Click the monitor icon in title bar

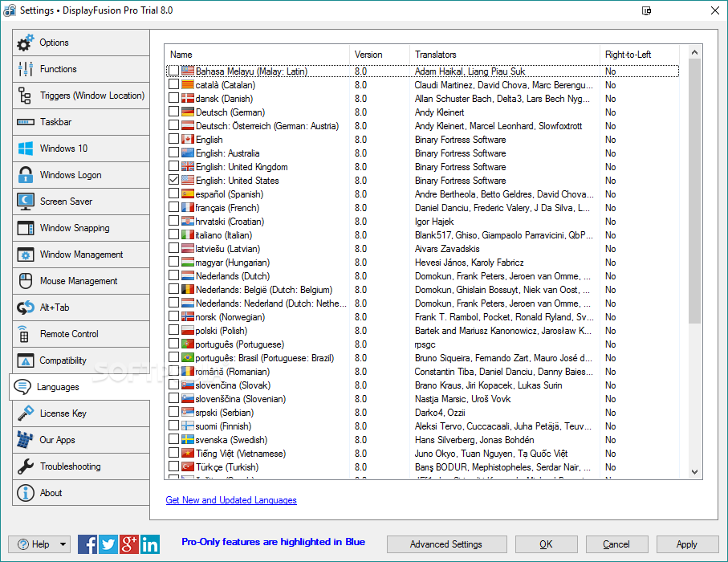(646, 10)
